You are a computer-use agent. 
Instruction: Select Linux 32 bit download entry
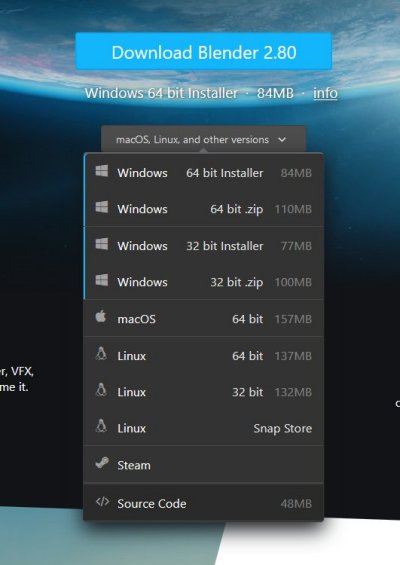click(x=204, y=392)
